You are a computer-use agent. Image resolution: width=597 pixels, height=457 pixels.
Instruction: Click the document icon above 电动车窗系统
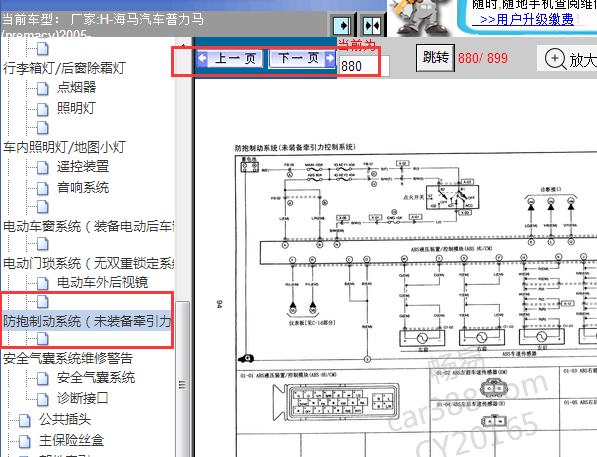click(x=43, y=207)
